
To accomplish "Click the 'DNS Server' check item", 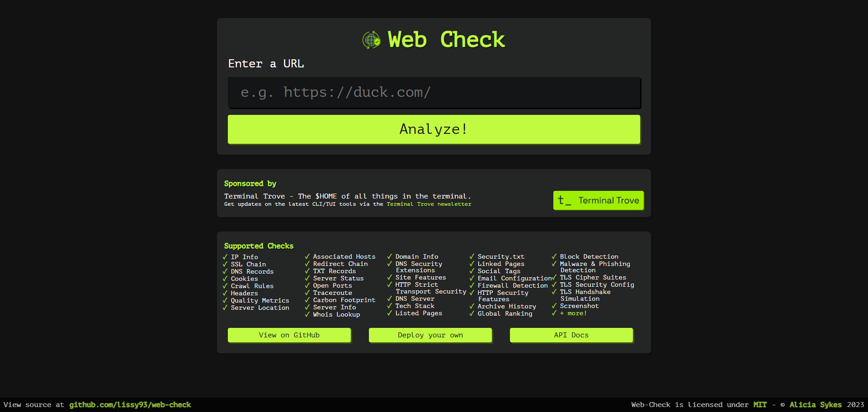I will point(415,298).
